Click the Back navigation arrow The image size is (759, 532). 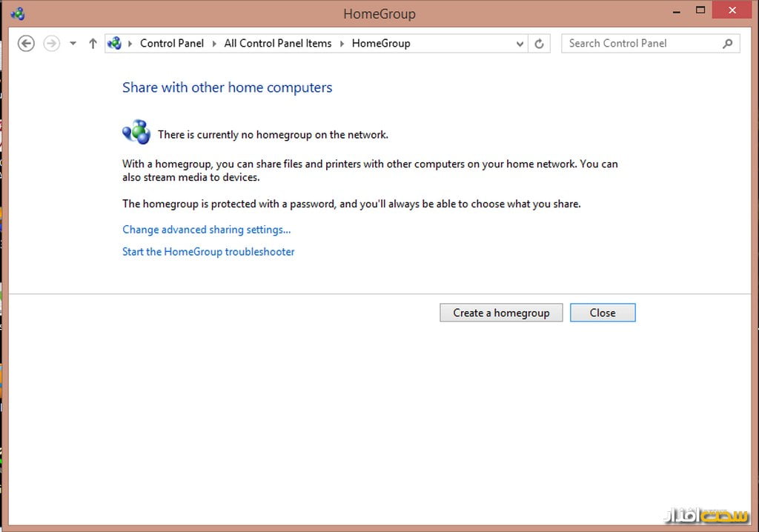[26, 44]
